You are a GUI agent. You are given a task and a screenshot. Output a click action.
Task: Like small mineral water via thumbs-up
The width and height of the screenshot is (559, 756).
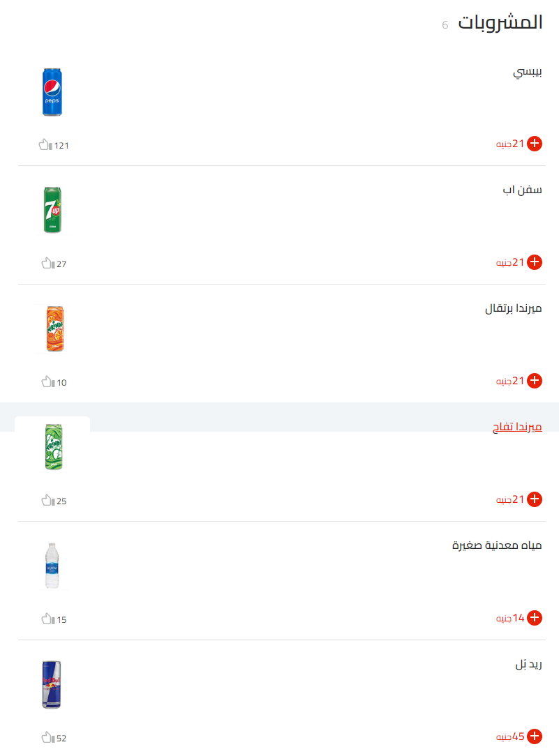click(x=47, y=619)
